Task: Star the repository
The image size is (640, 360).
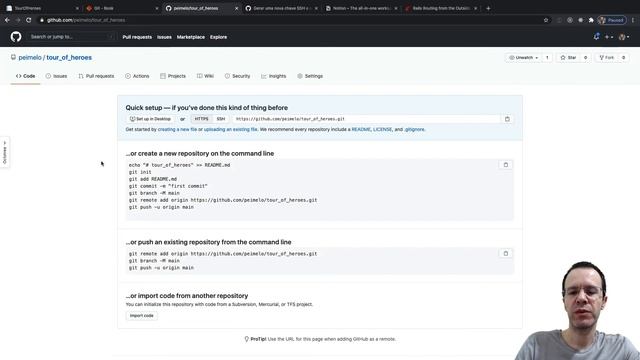Action: click(x=568, y=58)
